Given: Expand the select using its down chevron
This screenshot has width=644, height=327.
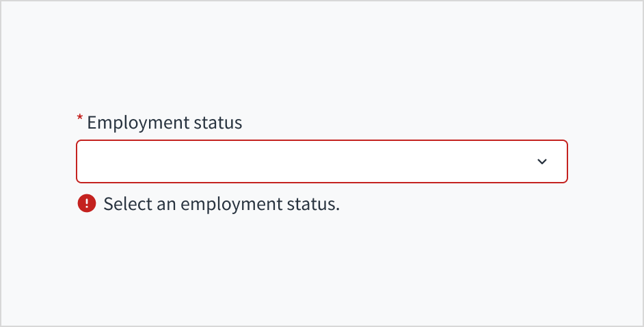Looking at the screenshot, I should pos(542,161).
